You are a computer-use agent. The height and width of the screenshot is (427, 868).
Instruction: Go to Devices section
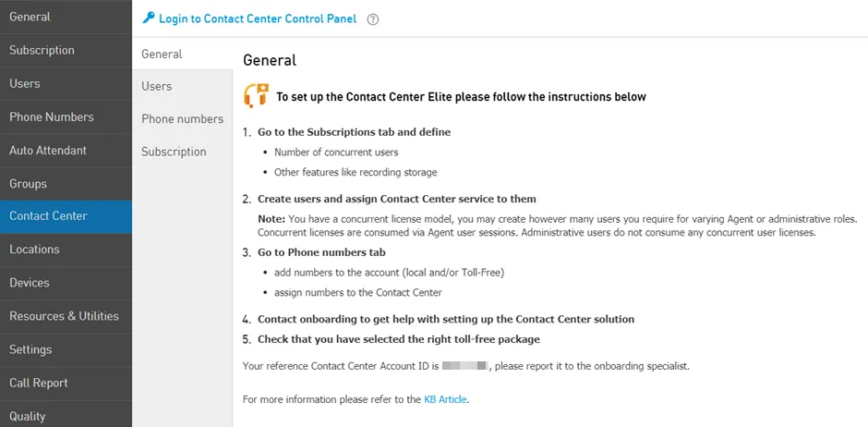pyautogui.click(x=66, y=283)
